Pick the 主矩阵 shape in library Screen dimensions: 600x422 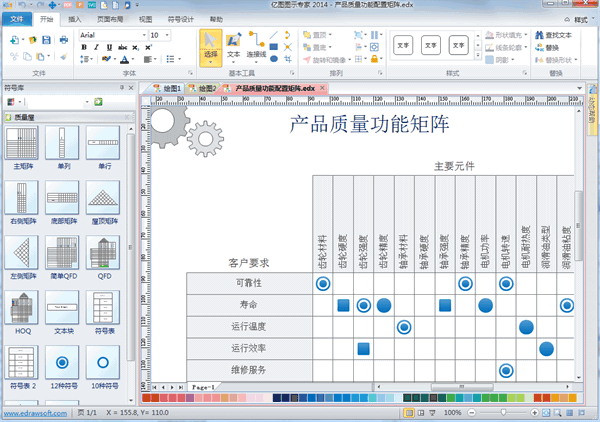pyautogui.click(x=23, y=147)
